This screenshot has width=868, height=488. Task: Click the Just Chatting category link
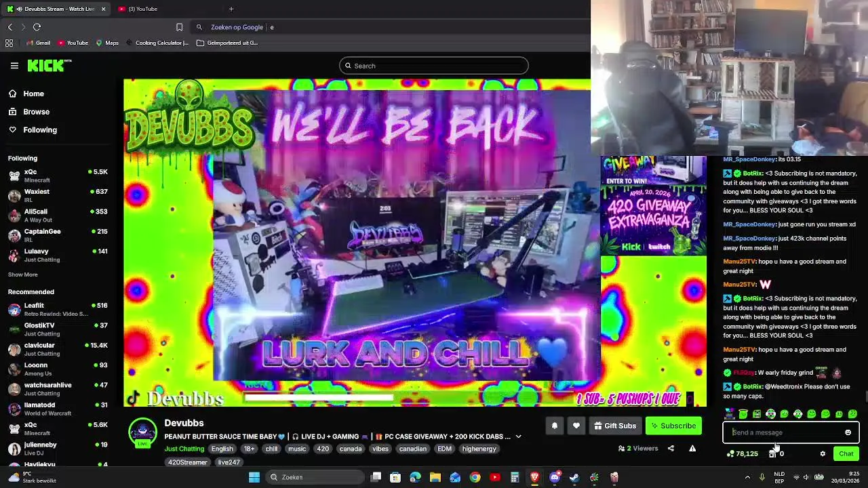click(x=184, y=449)
